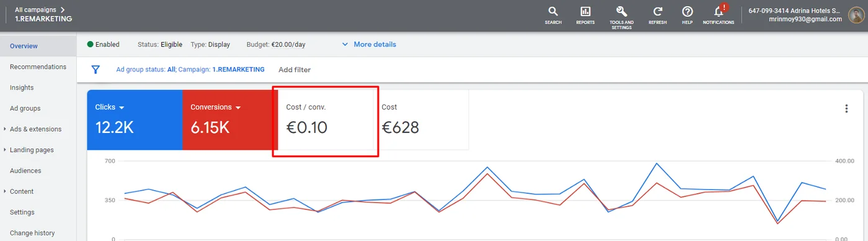Image resolution: width=868 pixels, height=241 pixels.
Task: Click the green Enabled status dot
Action: tap(91, 44)
